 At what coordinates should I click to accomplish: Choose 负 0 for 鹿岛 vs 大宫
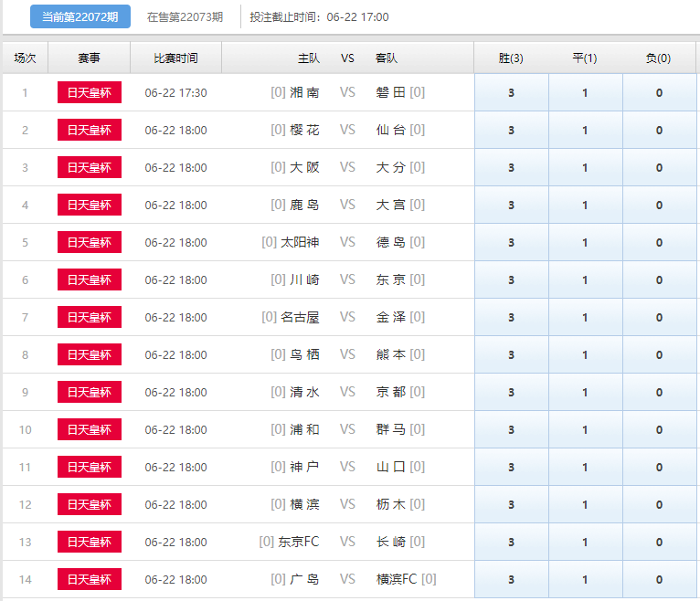(660, 206)
